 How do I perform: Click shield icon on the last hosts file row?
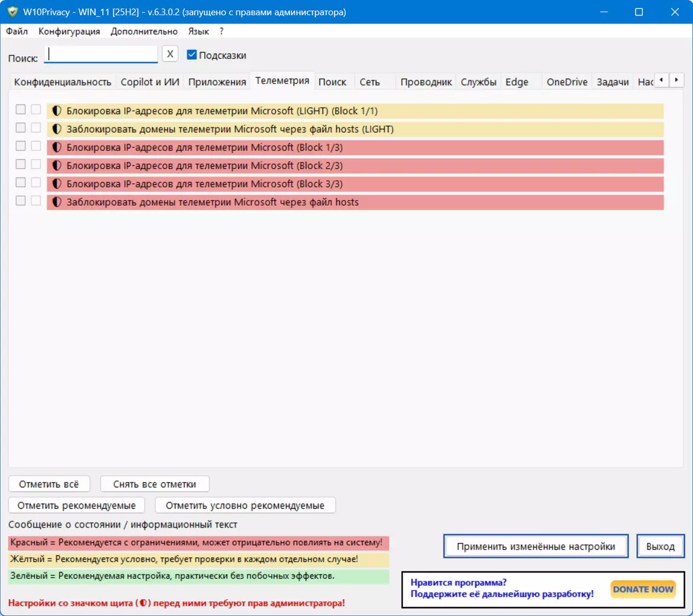coord(57,202)
